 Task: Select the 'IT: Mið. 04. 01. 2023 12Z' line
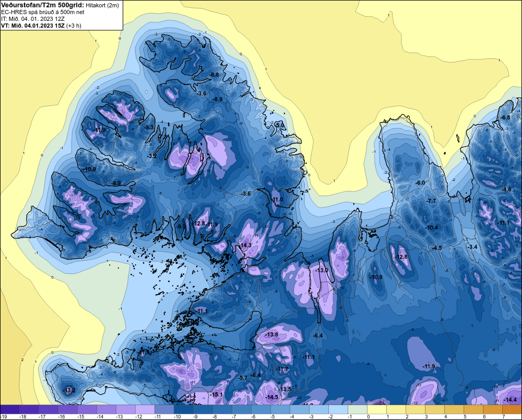point(32,19)
